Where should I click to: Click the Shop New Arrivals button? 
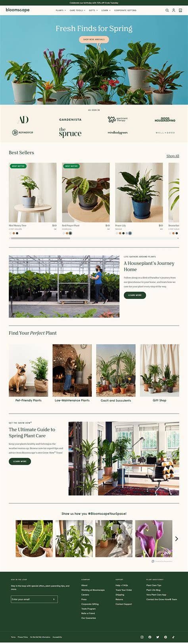pos(94,39)
